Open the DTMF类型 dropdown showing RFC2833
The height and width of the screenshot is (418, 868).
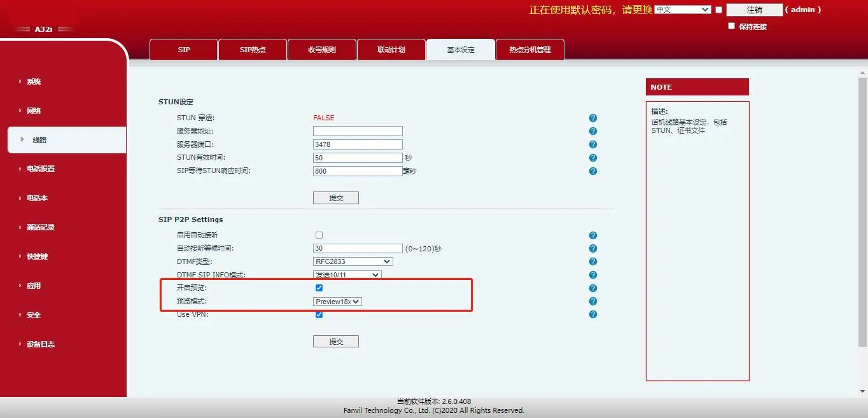coord(352,261)
